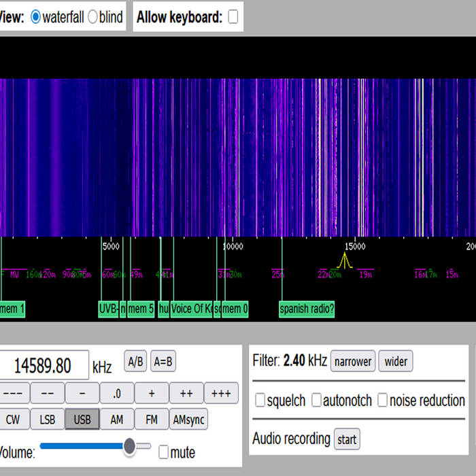This screenshot has height=476, width=476.
Task: Click the 49m band marker
Action: (136, 275)
